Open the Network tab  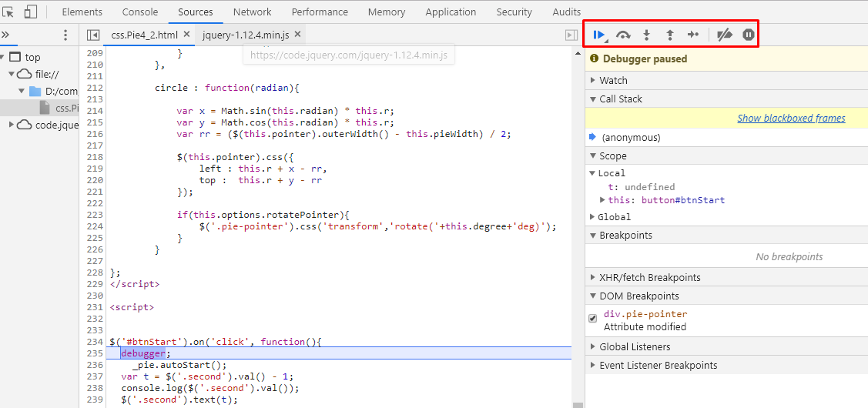click(253, 12)
